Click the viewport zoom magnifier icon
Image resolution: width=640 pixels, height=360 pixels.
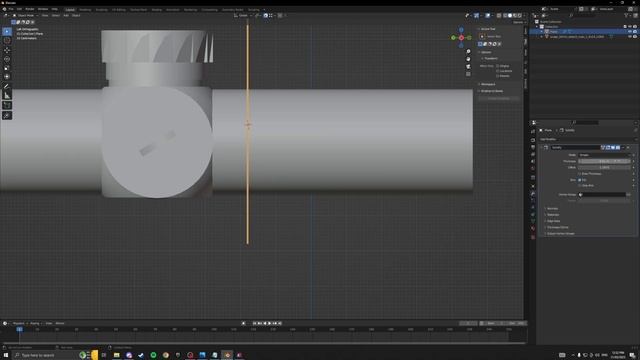pyautogui.click(x=468, y=51)
